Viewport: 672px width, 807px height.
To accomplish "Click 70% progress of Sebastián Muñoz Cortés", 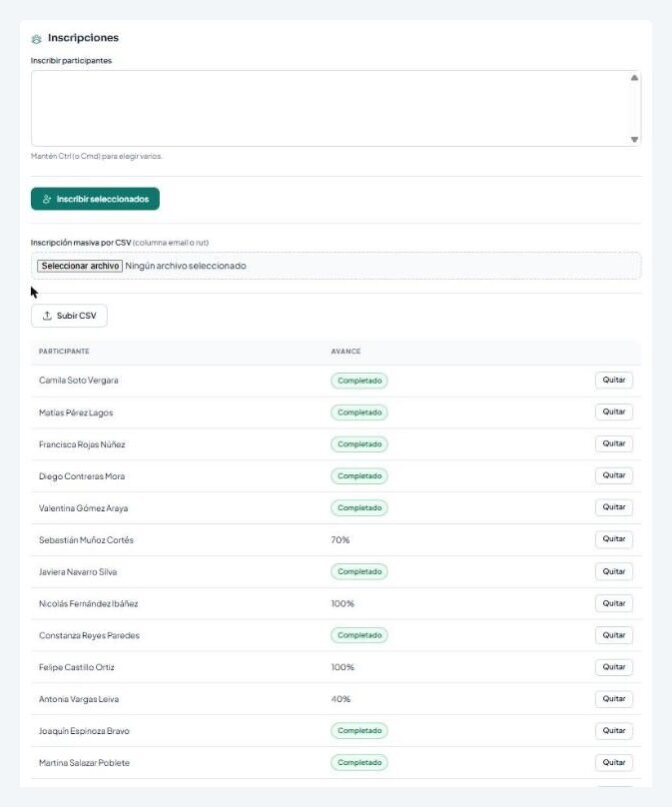I will (340, 540).
